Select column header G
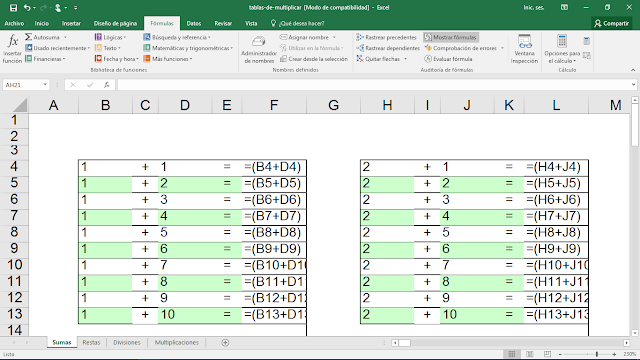640x360 pixels. coord(333,105)
